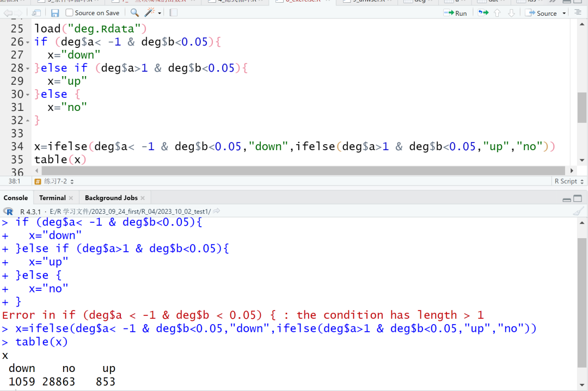Click the editor vertical scrollbar thumb
Image resolution: width=588 pixels, height=391 pixels.
tap(581, 108)
